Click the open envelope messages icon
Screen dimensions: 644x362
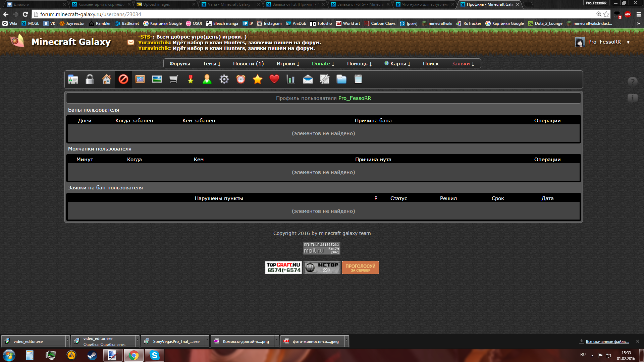coord(308,79)
